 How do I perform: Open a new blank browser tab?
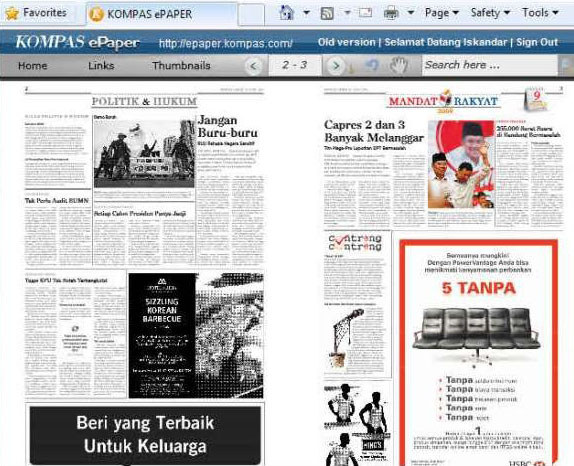click(251, 15)
